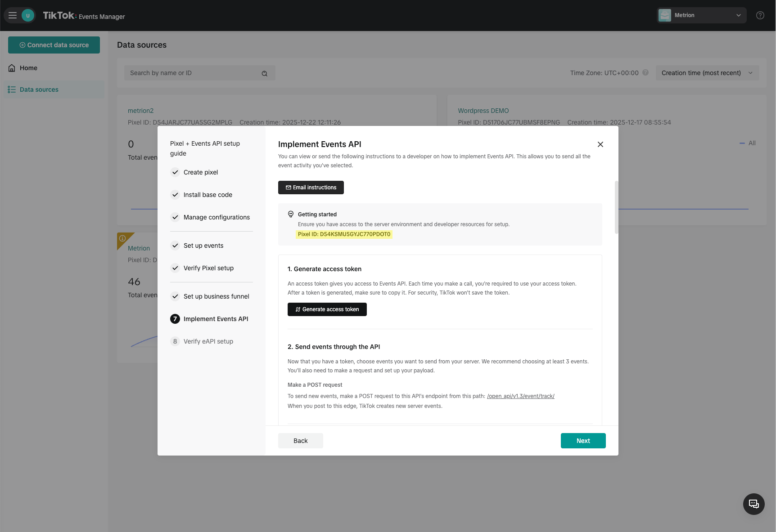Click the Time Zone info icon
The width and height of the screenshot is (776, 532).
(x=645, y=72)
